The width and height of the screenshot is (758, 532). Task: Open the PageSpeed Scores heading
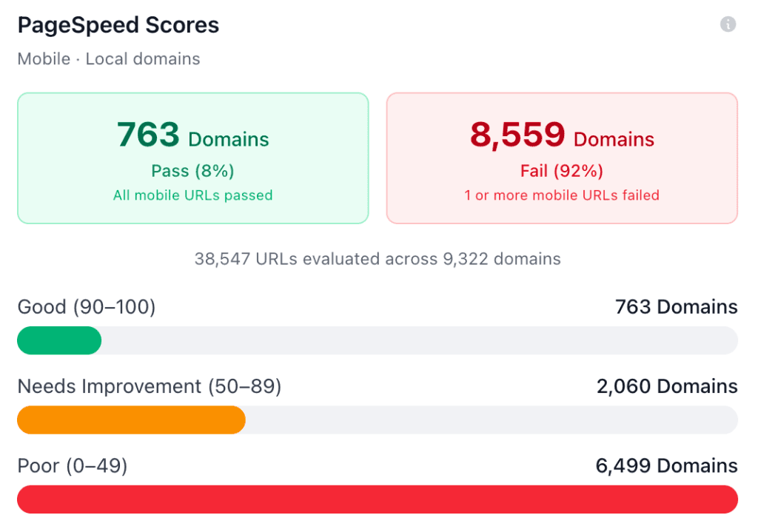pyautogui.click(x=118, y=24)
